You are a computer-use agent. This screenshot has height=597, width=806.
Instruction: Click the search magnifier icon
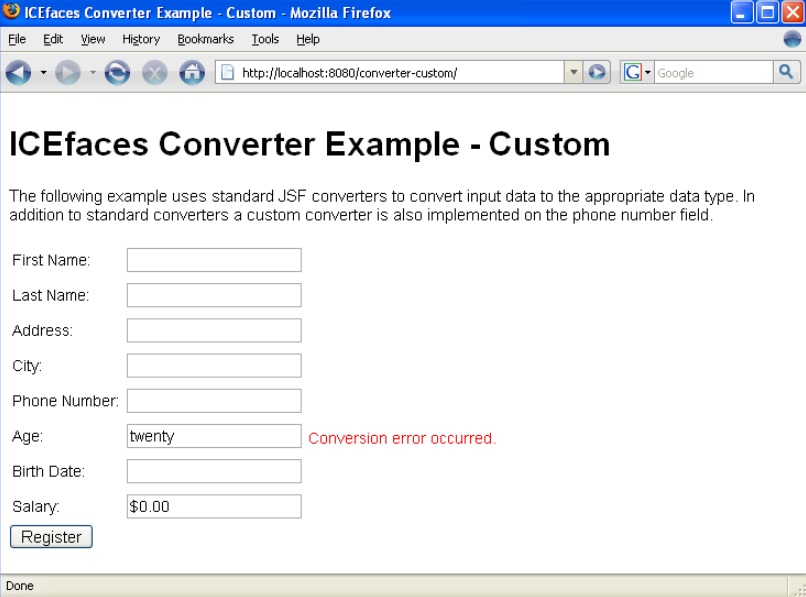pos(786,72)
